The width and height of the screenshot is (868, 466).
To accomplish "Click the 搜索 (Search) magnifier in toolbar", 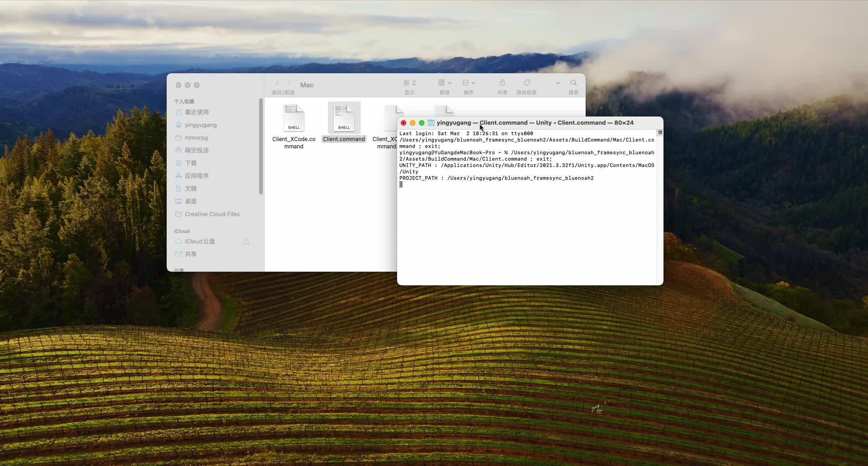I will pos(573,84).
